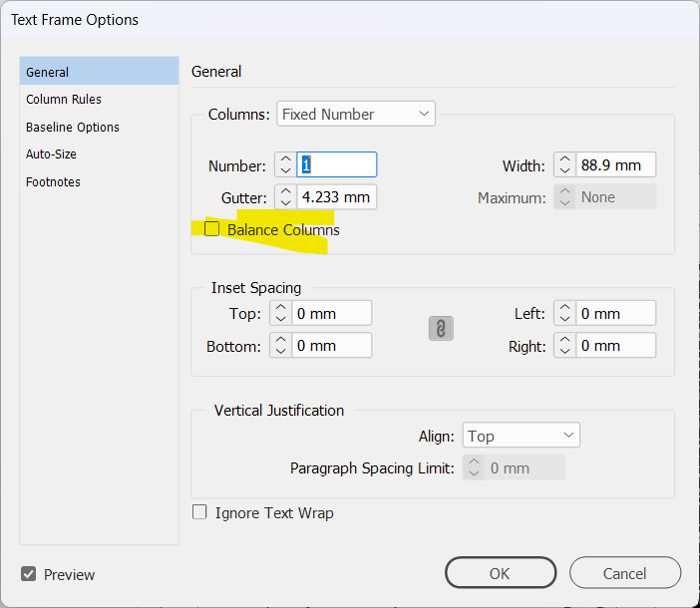Screen dimensions: 700x608
Task: Switch to the Baseline Options section
Action: tap(73, 128)
